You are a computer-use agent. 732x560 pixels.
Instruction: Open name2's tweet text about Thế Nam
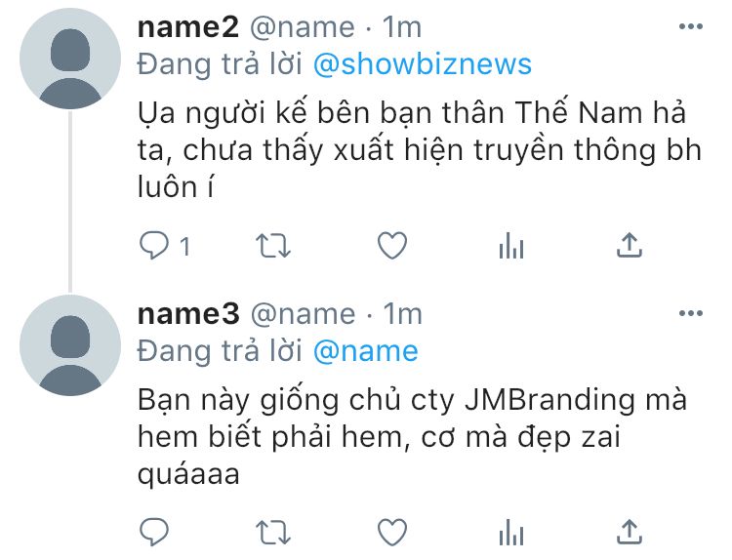(420, 150)
